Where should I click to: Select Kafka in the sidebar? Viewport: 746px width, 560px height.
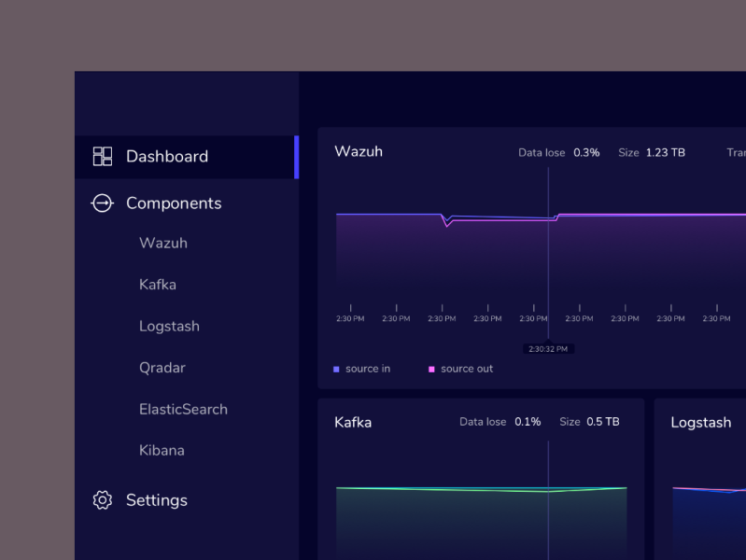point(158,285)
